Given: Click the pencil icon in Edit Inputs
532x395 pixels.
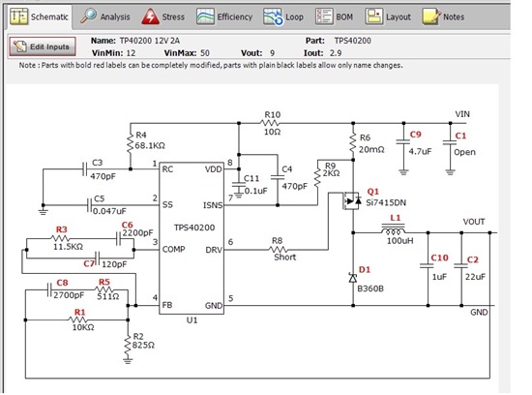Looking at the screenshot, I should pyautogui.click(x=19, y=46).
